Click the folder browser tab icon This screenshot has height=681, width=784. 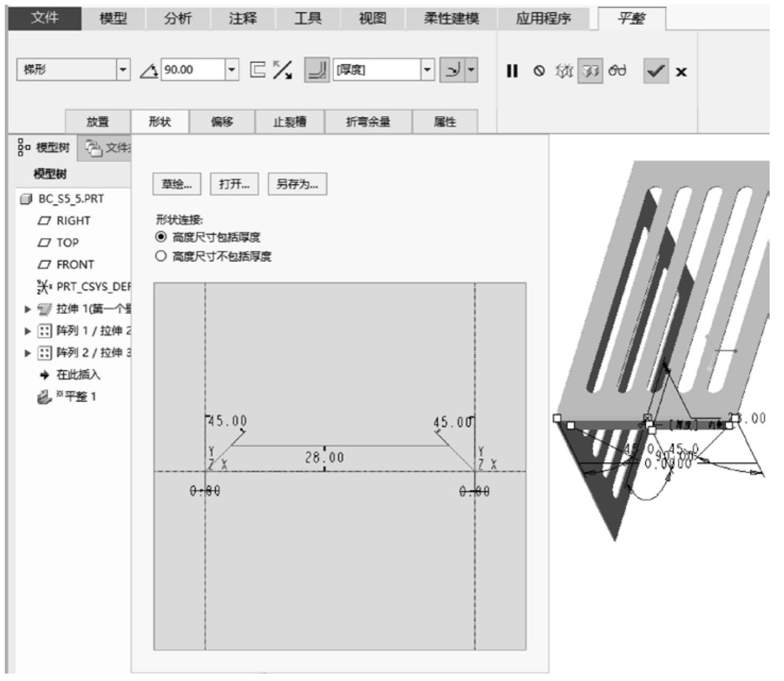click(94, 148)
